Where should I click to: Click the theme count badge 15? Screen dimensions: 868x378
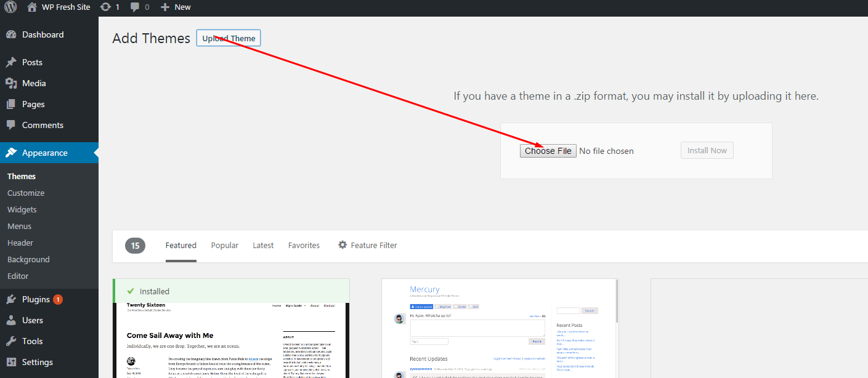click(135, 246)
